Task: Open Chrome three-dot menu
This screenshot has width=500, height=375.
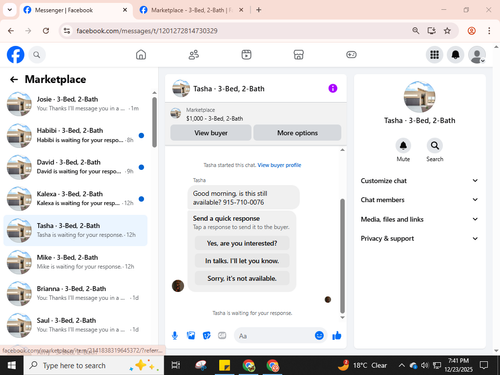Action: (x=489, y=31)
